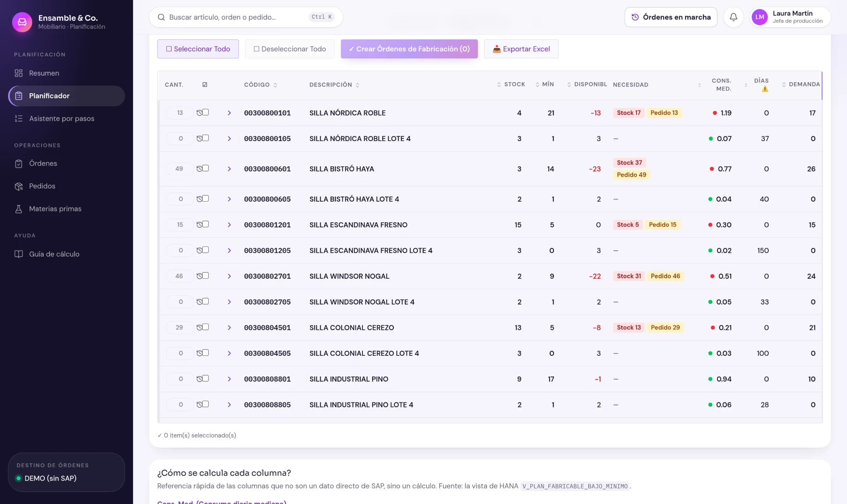
Task: Sort by CÓDIGO column header
Action: click(260, 85)
